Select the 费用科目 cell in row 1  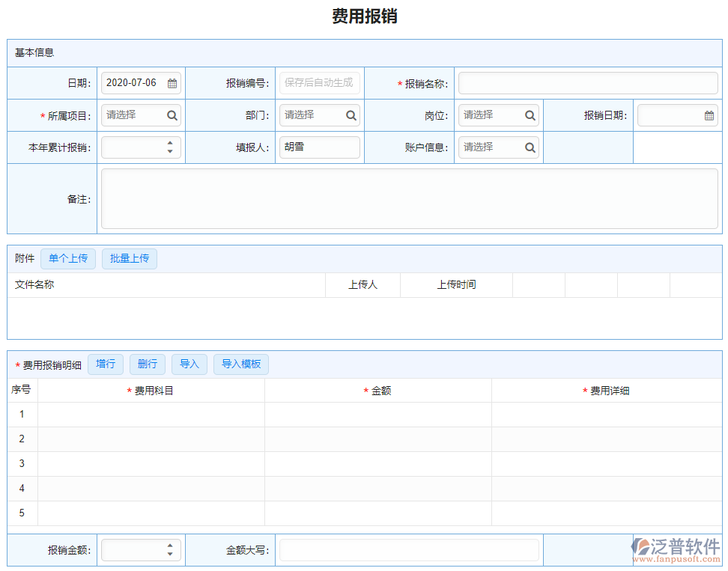coord(151,415)
